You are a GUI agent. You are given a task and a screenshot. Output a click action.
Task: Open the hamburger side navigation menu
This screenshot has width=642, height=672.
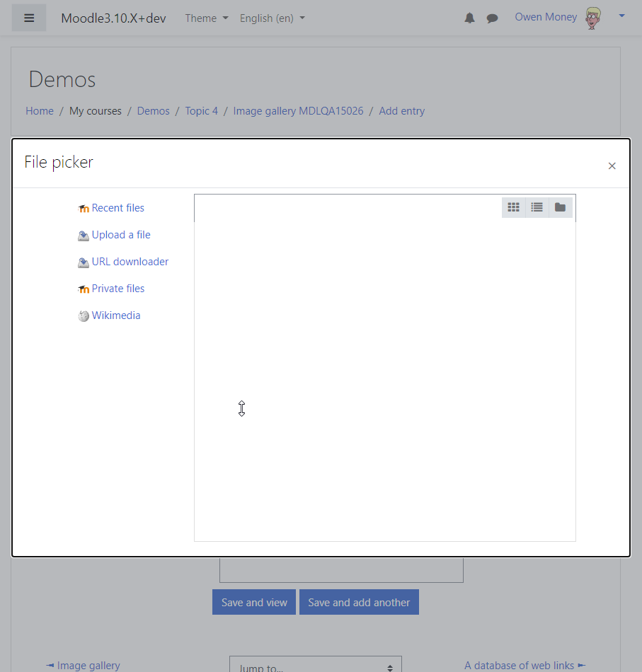click(29, 18)
